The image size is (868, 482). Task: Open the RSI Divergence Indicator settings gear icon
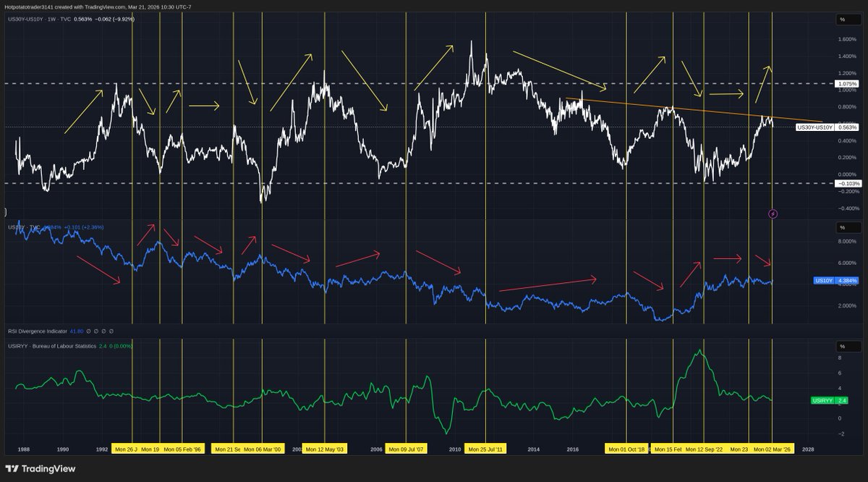pyautogui.click(x=96, y=333)
